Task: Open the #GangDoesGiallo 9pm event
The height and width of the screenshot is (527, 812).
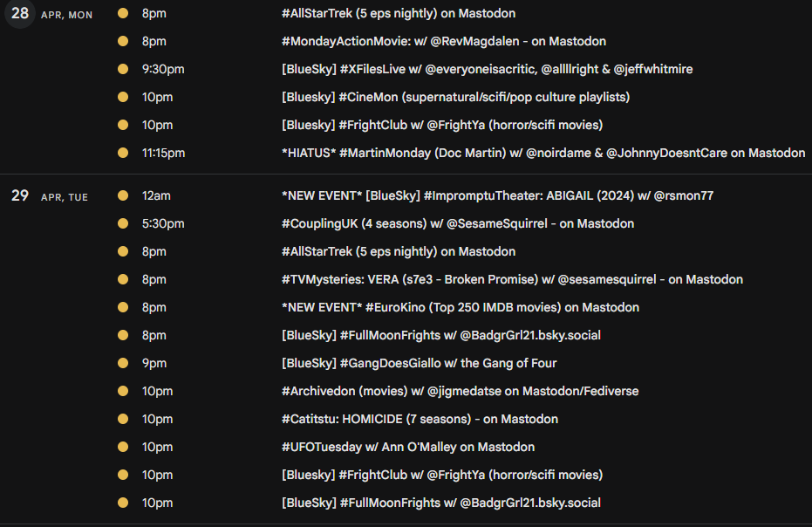Action: [419, 364]
